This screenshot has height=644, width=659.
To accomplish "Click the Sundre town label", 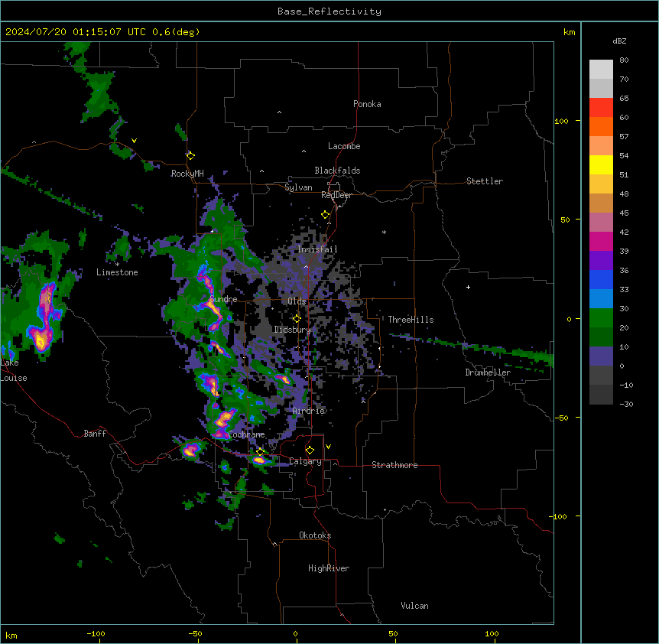I will 223,299.
